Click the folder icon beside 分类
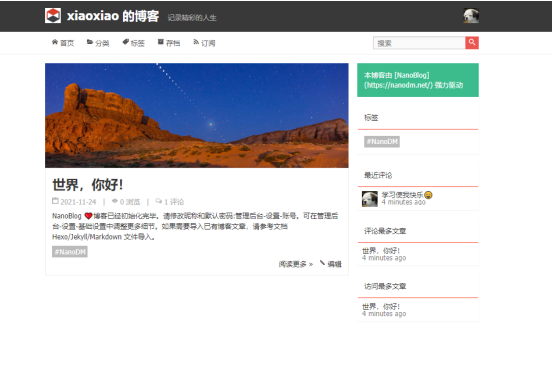Image resolution: width=553 pixels, height=373 pixels. (x=90, y=42)
